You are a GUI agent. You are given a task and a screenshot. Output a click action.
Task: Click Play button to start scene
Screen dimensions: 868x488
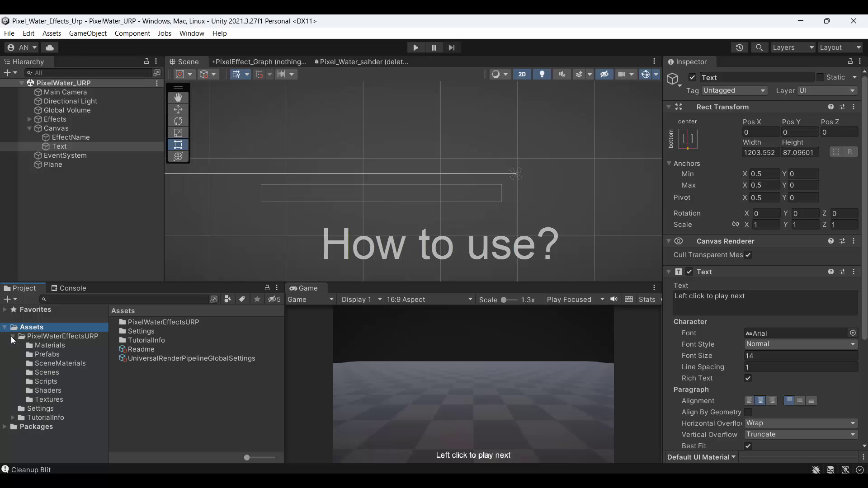pos(415,47)
